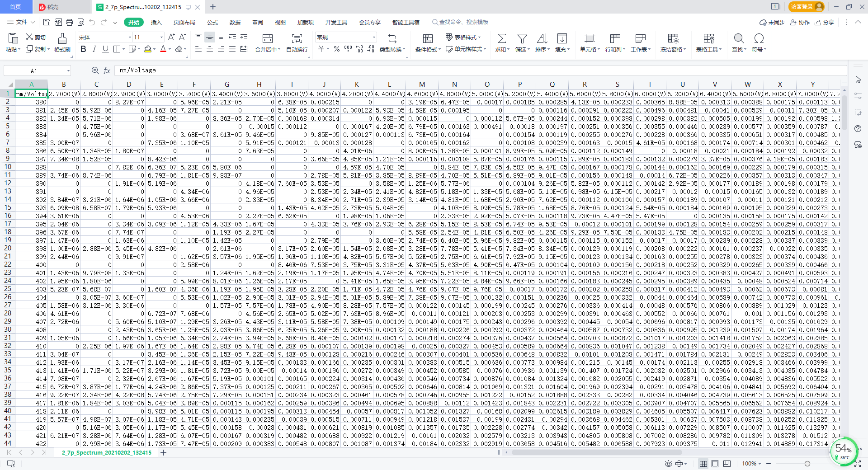Toggle Italic formatting
This screenshot has width=868, height=470.
(x=94, y=49)
